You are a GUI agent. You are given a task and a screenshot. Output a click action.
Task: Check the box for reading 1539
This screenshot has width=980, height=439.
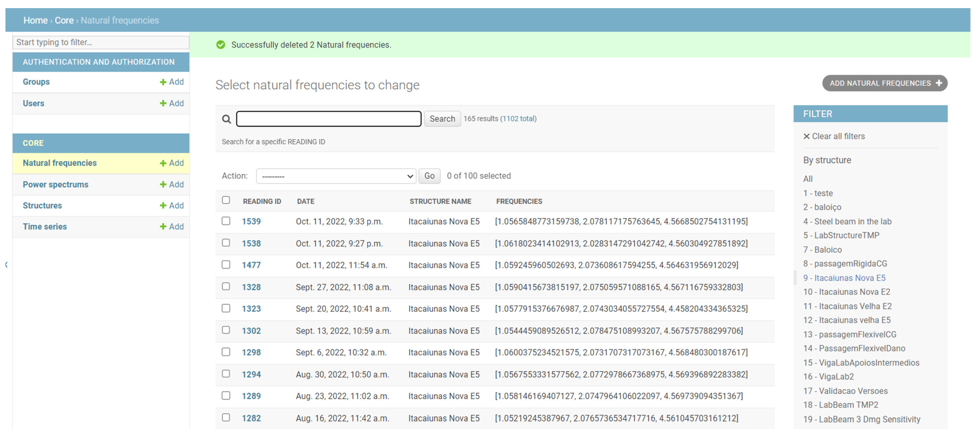coord(226,221)
